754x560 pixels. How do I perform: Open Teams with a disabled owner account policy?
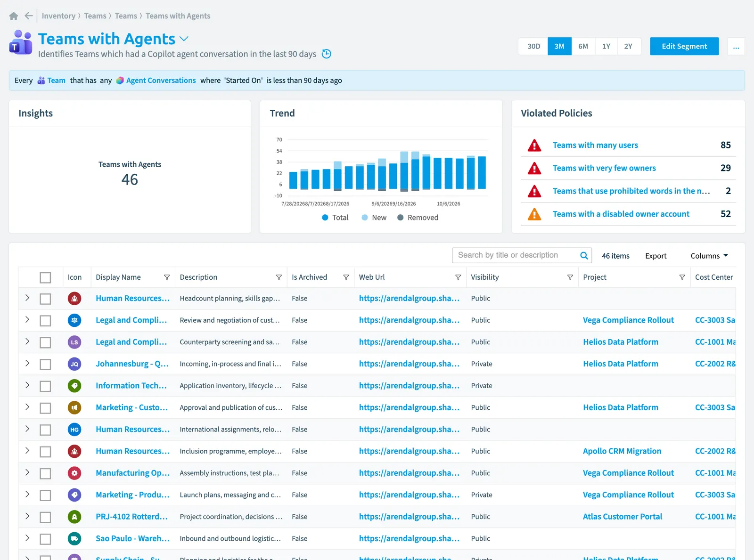click(621, 214)
